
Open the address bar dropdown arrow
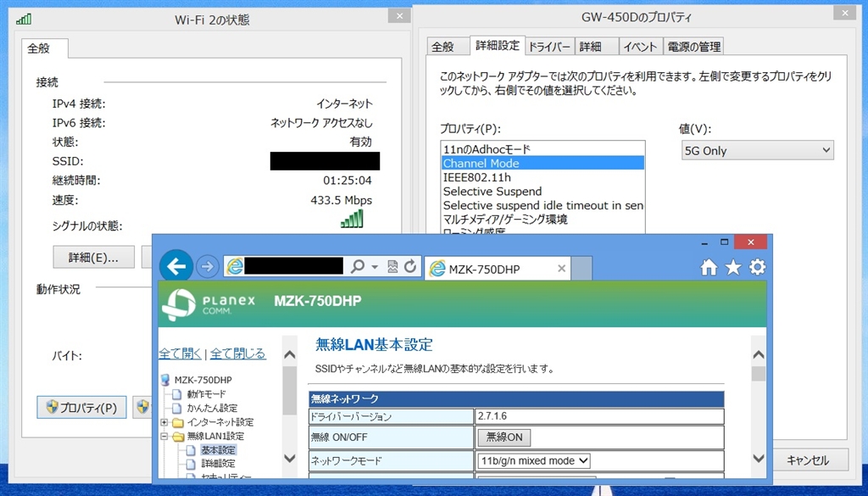[374, 267]
